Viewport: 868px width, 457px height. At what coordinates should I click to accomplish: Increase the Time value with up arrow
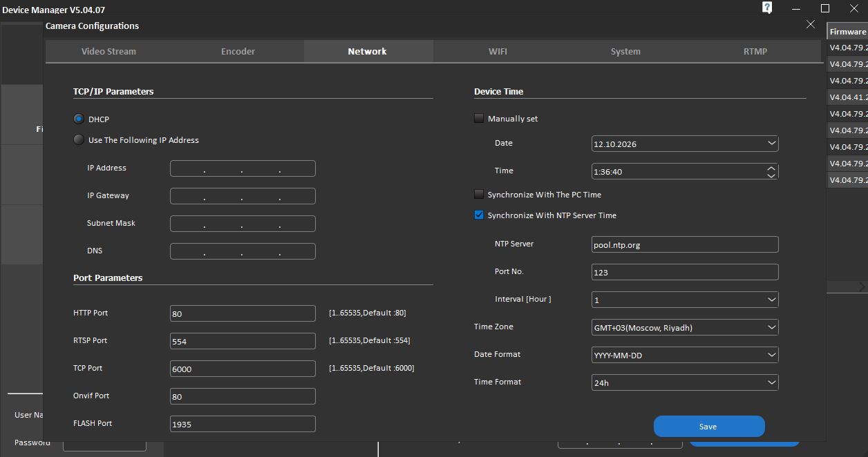(x=771, y=168)
